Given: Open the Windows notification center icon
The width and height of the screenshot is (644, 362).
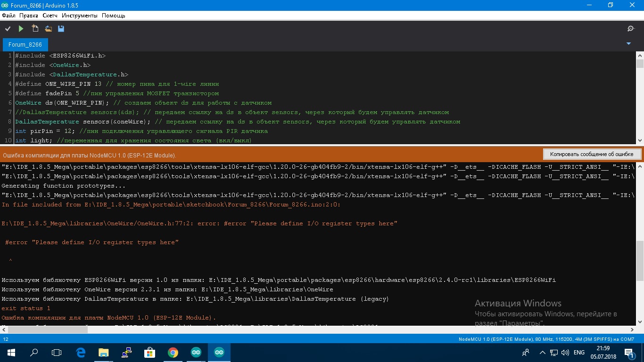Looking at the screenshot, I should click(x=629, y=352).
